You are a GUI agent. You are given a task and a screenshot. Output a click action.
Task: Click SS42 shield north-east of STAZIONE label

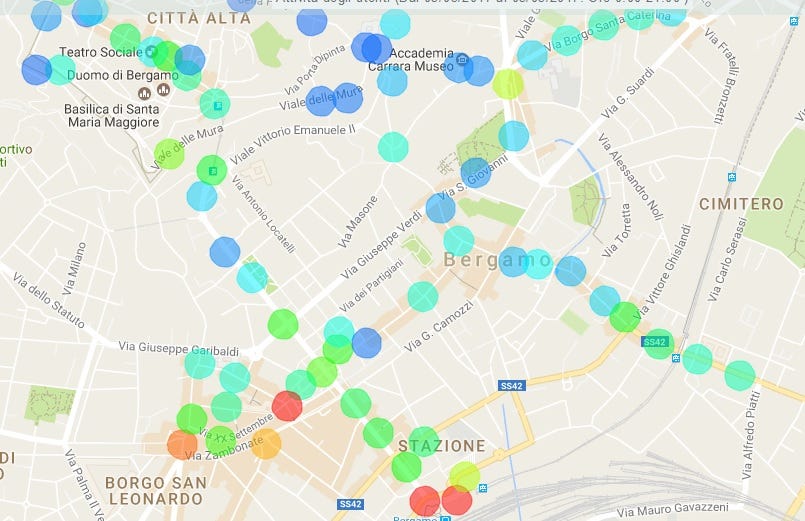[511, 385]
